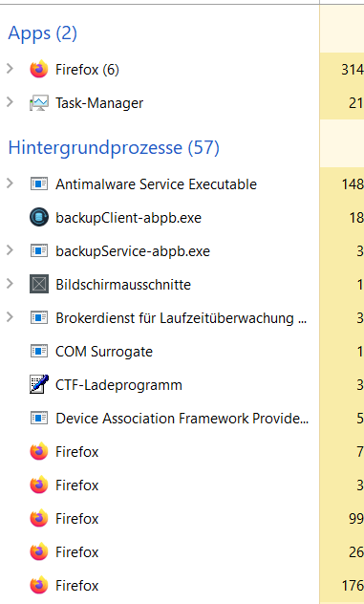This screenshot has height=604, width=364.
Task: Expand the backupService-abpb.exe entry
Action: point(10,250)
